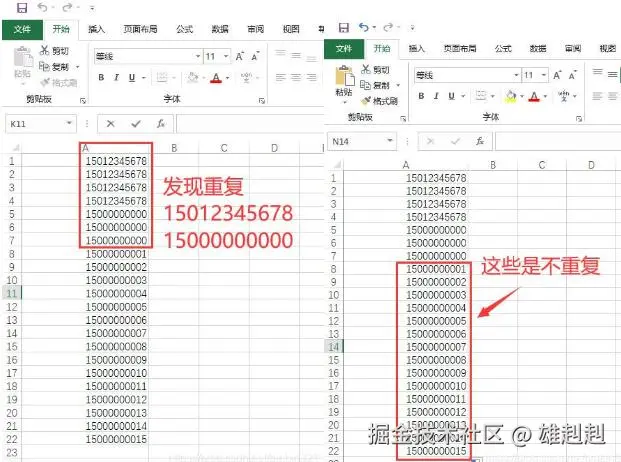Open font color arrow in right window
Image resolution: width=621 pixels, height=462 pixels.
click(x=545, y=96)
